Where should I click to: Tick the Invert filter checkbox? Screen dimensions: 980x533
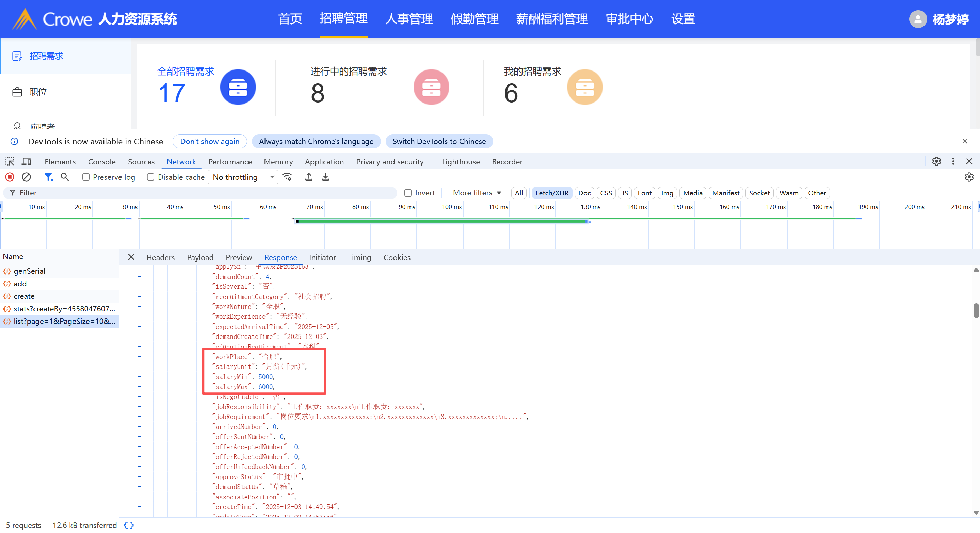click(408, 193)
